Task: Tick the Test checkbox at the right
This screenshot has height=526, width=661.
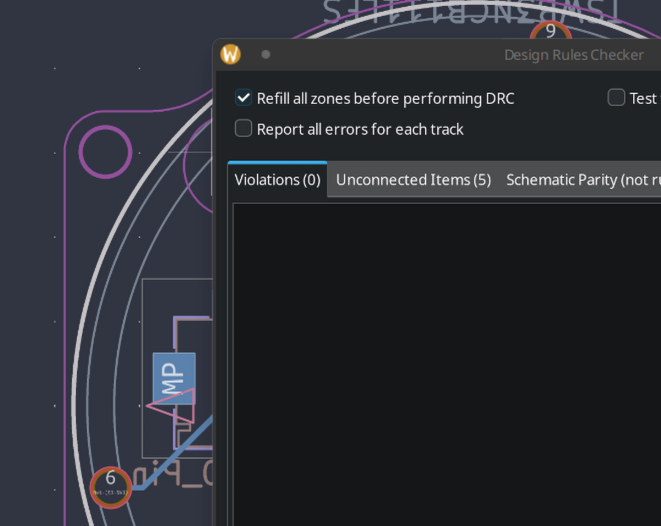Action: (x=616, y=98)
